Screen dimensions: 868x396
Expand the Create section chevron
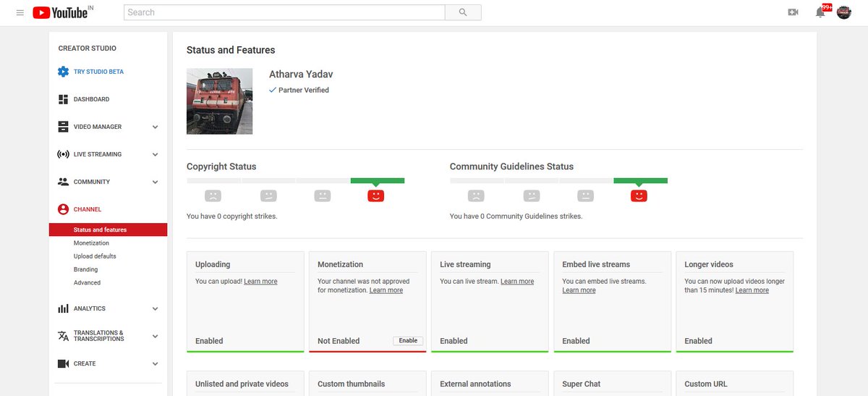[155, 363]
